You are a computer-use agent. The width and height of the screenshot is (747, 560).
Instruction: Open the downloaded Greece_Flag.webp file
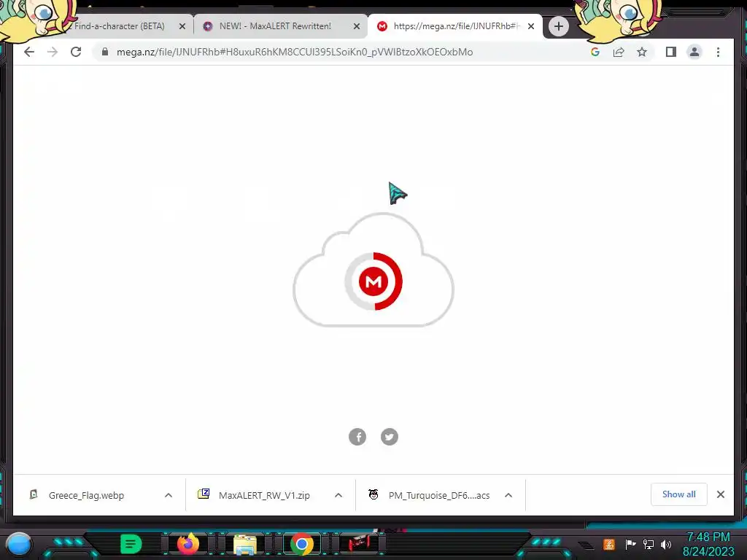click(x=86, y=495)
